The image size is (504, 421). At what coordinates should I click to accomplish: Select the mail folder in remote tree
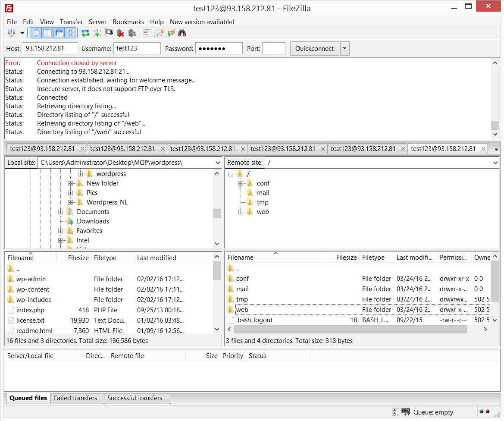click(263, 193)
